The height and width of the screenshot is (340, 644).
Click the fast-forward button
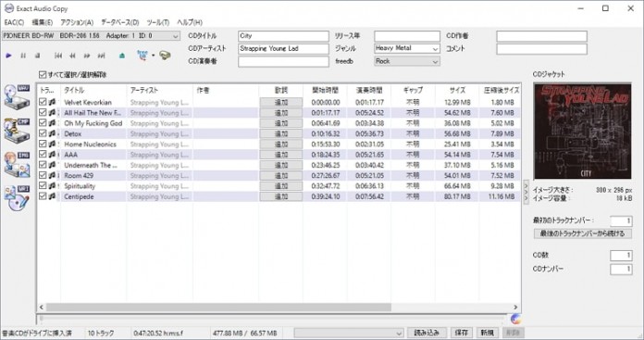coord(87,56)
